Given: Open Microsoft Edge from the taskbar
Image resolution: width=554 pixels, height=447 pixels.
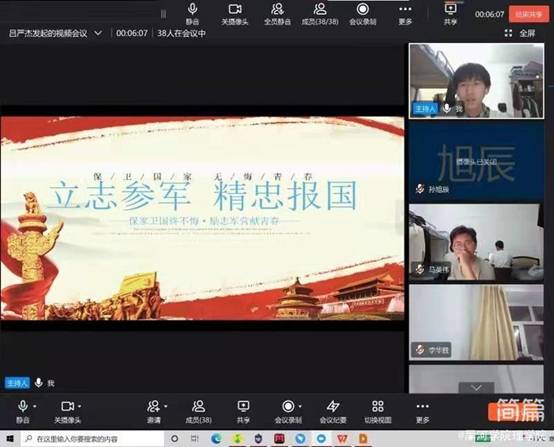Looking at the screenshot, I should pyautogui.click(x=216, y=439).
